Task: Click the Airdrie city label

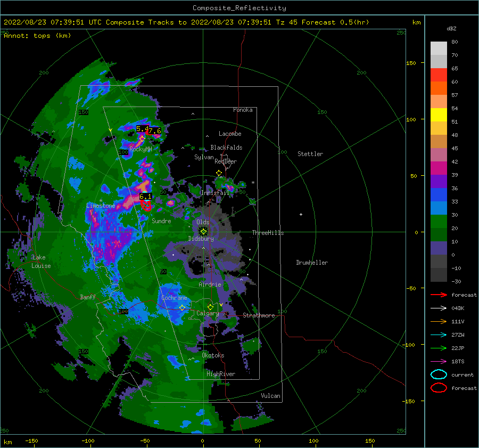Action: pyautogui.click(x=210, y=284)
